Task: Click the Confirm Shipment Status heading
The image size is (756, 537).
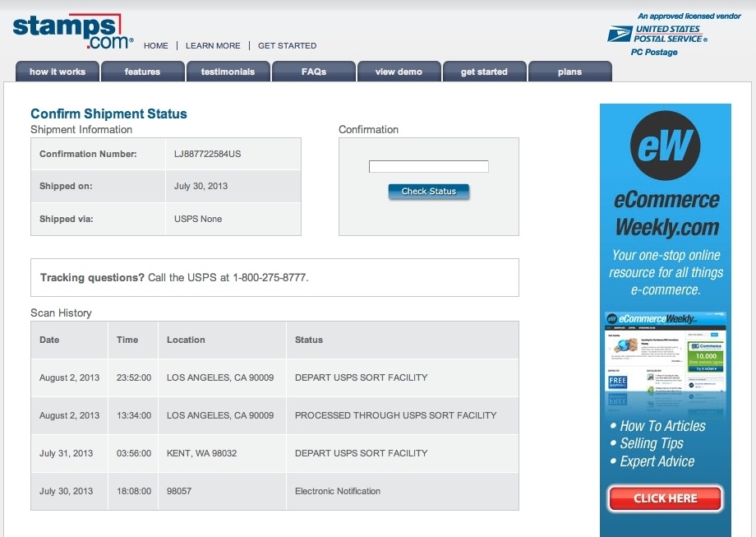Action: (108, 113)
